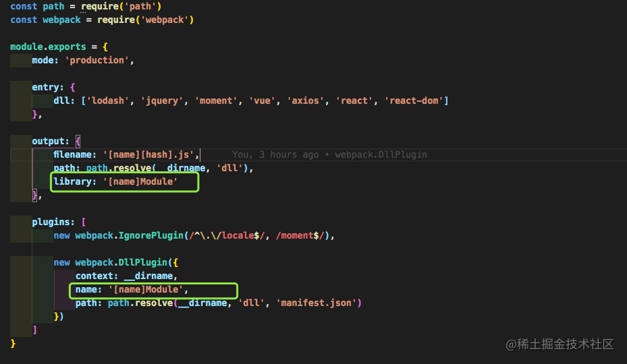Click 'axios' in the dll array
627x364 pixels.
coord(305,100)
